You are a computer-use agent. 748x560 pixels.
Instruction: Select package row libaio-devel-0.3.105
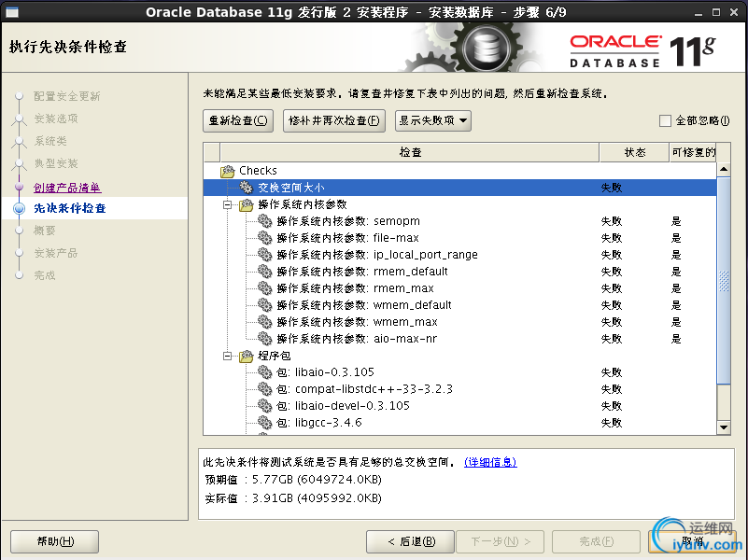point(459,406)
